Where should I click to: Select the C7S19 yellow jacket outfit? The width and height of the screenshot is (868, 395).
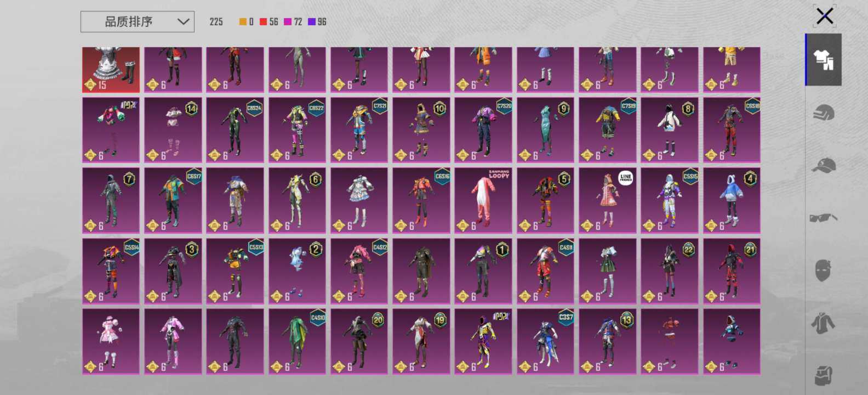coord(608,130)
